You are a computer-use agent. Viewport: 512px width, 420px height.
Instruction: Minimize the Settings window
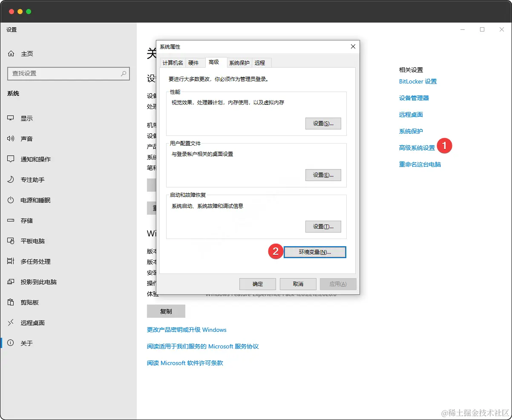(463, 29)
